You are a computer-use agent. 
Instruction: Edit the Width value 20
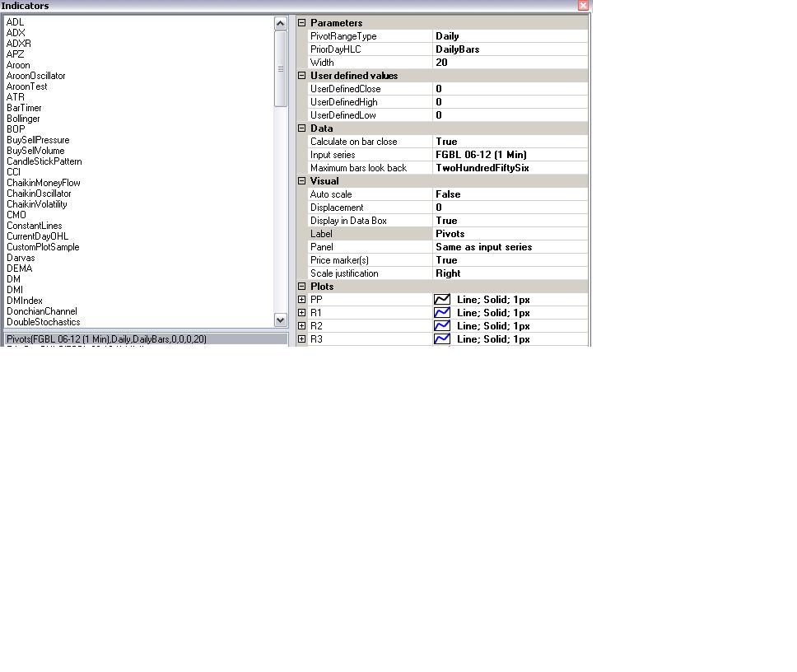[x=510, y=63]
